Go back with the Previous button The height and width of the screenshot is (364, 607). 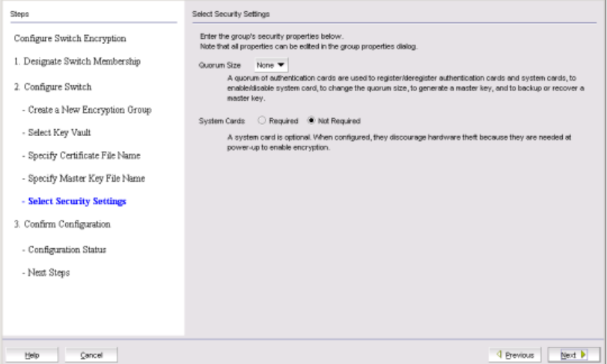[x=515, y=355]
